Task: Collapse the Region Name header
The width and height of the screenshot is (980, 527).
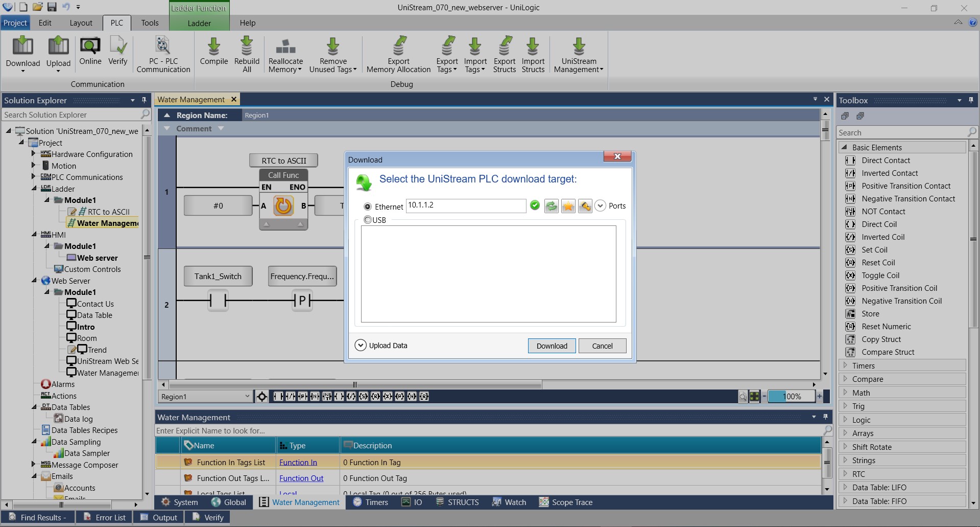Action: (x=167, y=116)
